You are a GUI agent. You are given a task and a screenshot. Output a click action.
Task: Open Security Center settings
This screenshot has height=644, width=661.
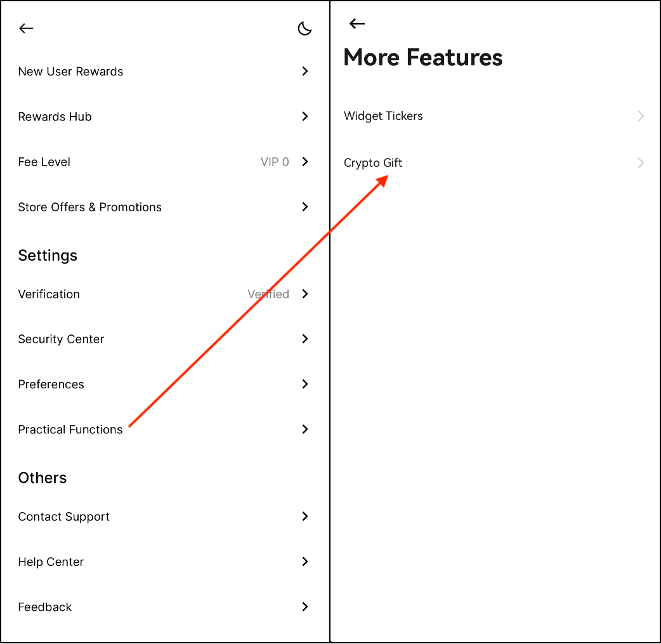[x=61, y=339]
